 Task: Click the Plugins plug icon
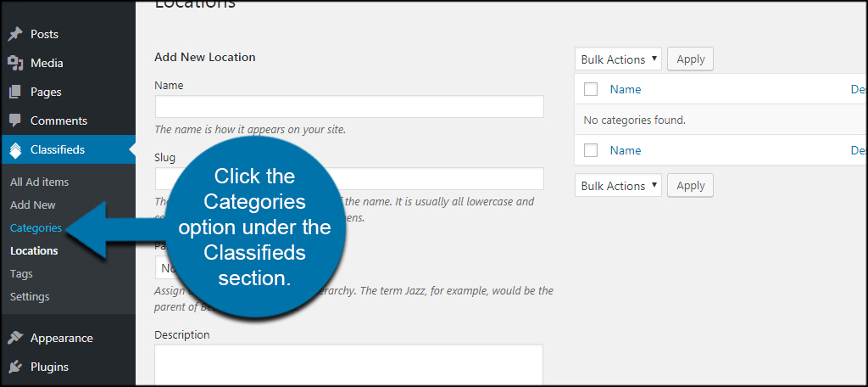click(15, 367)
